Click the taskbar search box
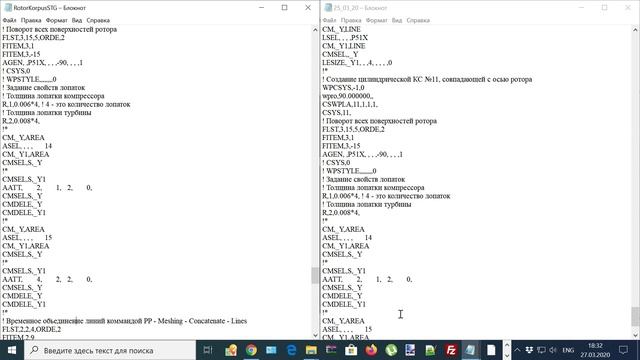The image size is (640, 360). click(110, 350)
